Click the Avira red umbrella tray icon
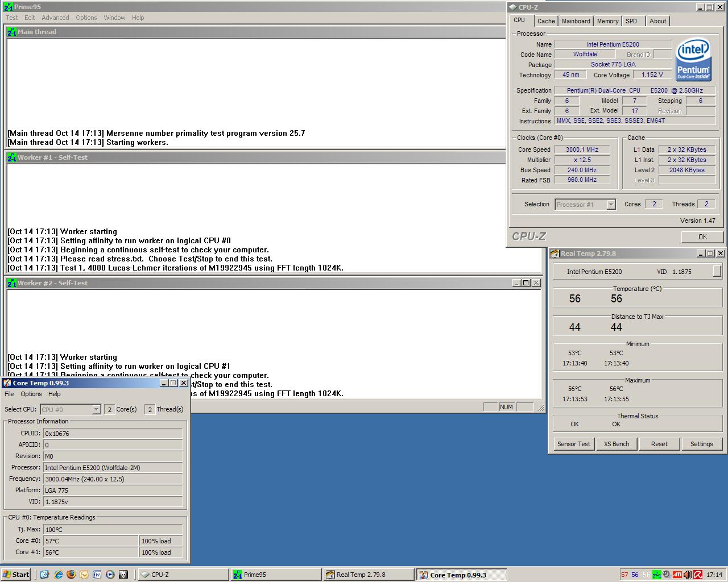This screenshot has width=728, height=582. 698,575
